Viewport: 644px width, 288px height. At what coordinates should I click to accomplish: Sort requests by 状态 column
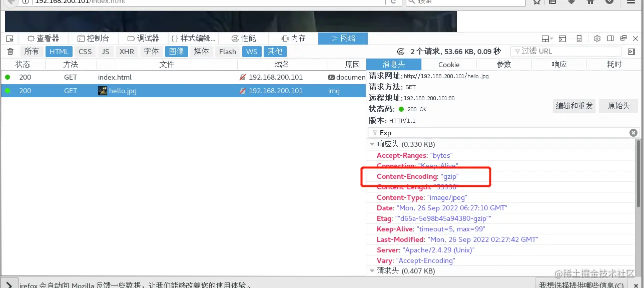(23, 64)
